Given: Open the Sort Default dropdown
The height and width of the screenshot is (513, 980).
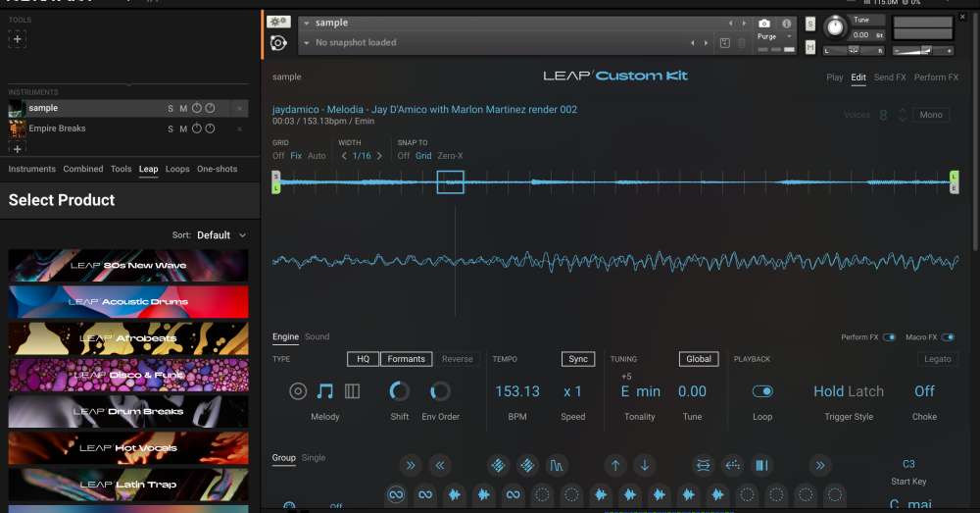Looking at the screenshot, I should pos(221,235).
